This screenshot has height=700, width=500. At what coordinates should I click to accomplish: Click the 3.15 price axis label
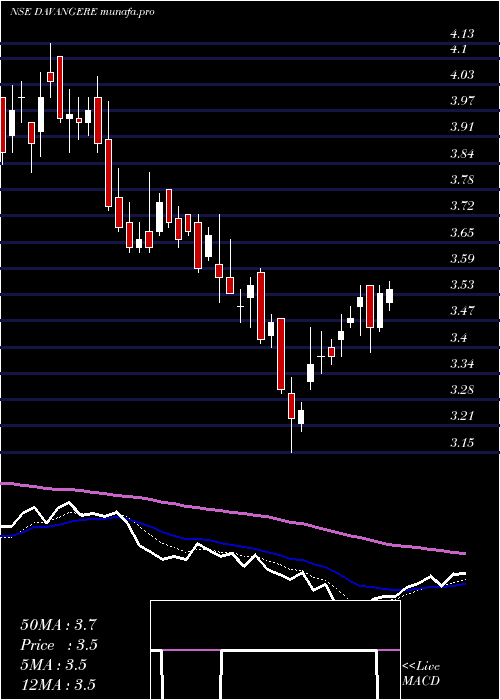point(462,443)
